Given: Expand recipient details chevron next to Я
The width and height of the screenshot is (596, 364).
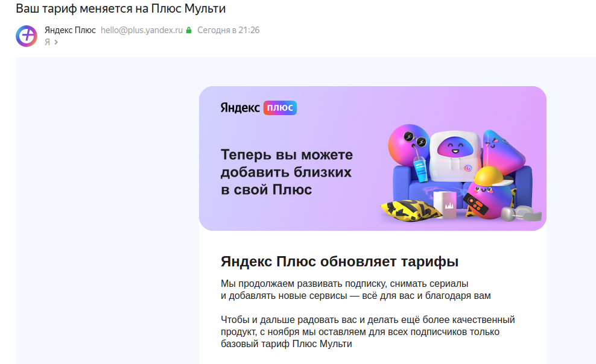Looking at the screenshot, I should click(x=56, y=42).
